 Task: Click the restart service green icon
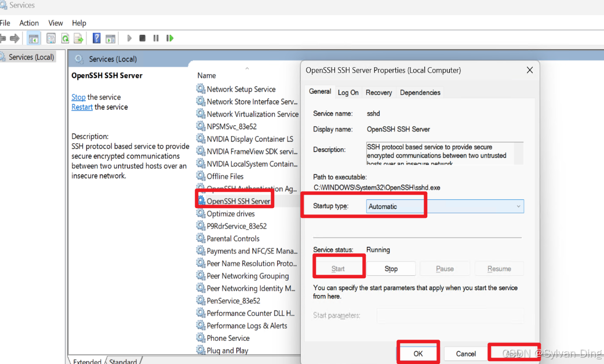169,38
